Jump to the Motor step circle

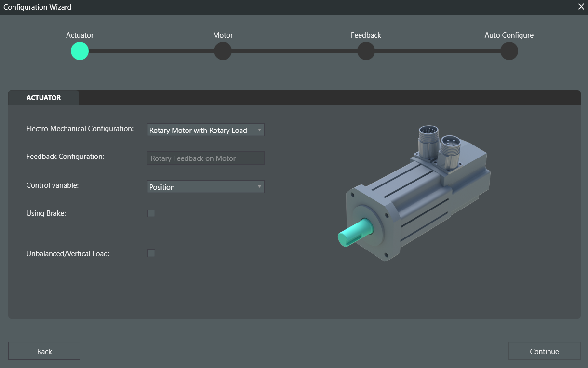click(x=223, y=51)
